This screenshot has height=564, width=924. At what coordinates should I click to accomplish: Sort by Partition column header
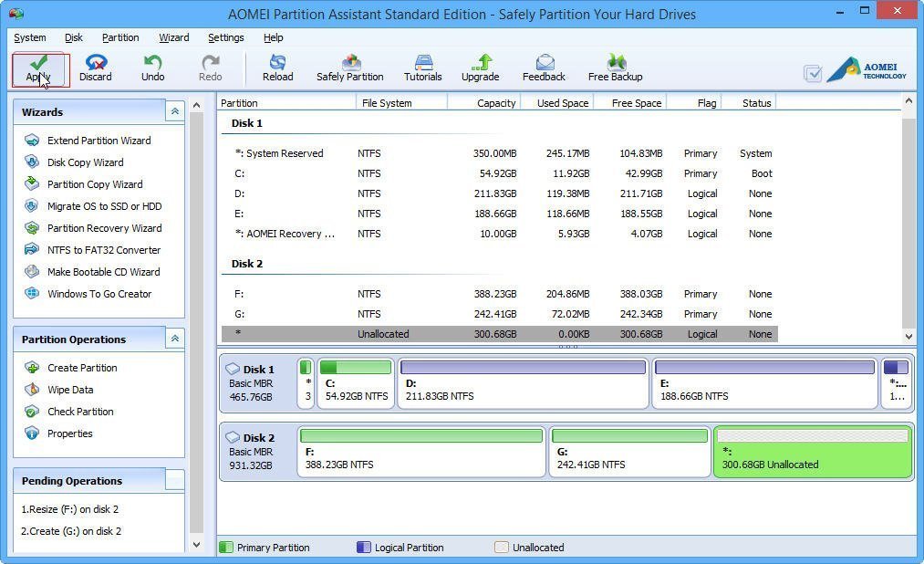pos(287,102)
